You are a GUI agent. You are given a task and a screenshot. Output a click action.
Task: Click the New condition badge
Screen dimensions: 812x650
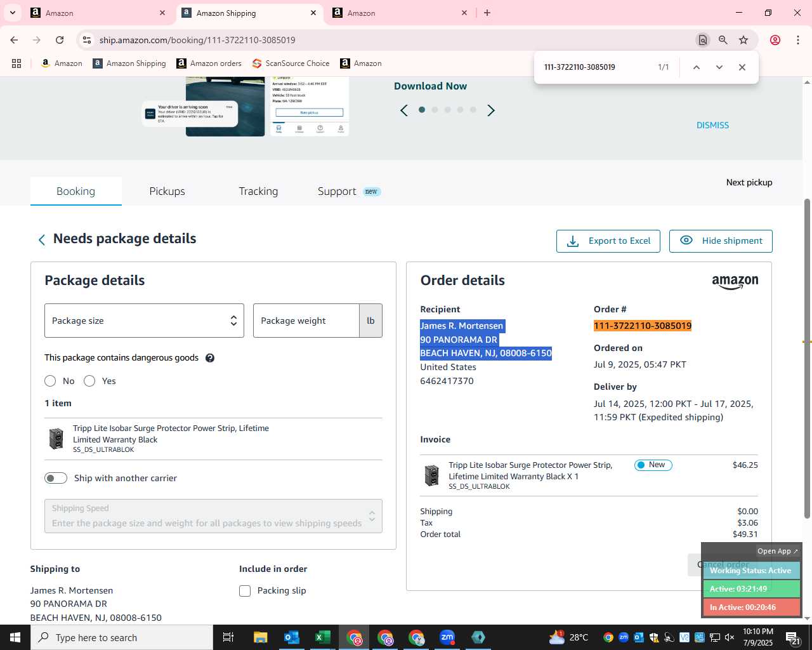(x=653, y=465)
